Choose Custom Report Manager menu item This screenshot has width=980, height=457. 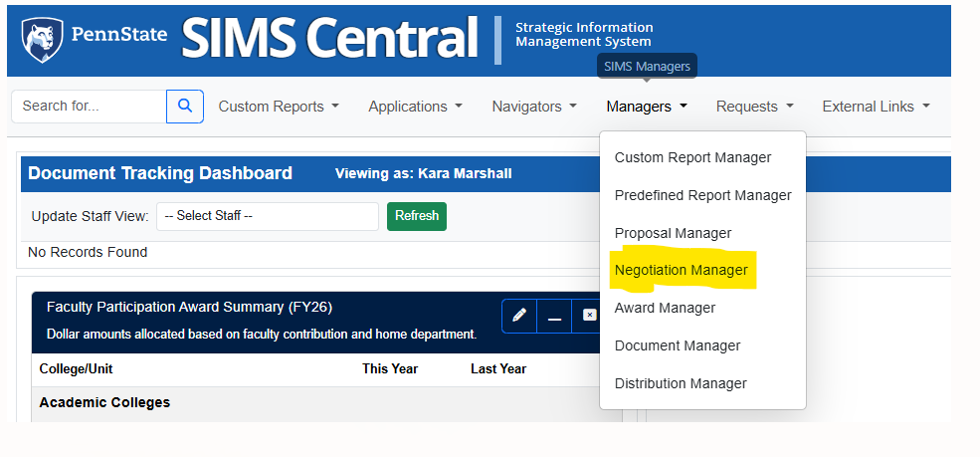(x=692, y=157)
